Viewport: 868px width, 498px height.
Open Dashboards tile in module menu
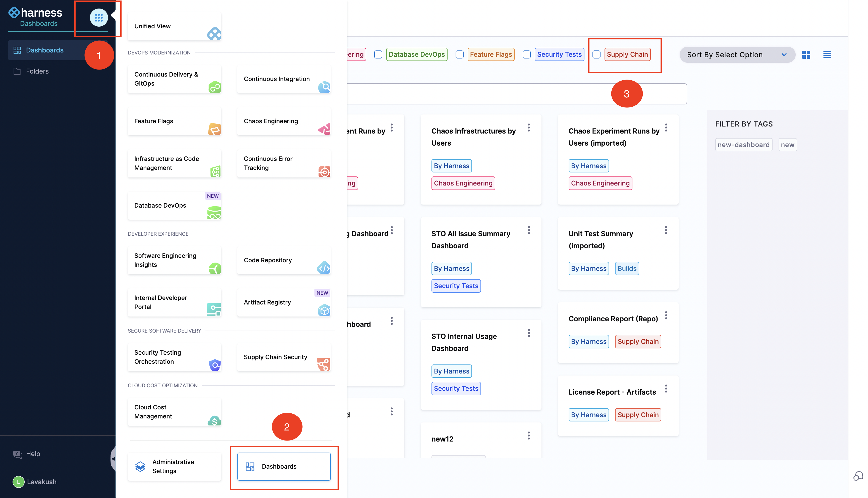(284, 466)
